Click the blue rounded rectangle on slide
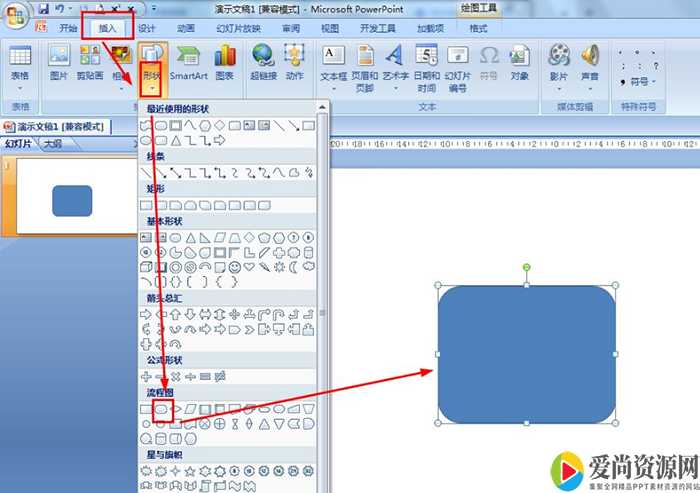This screenshot has height=493, width=700. [527, 354]
